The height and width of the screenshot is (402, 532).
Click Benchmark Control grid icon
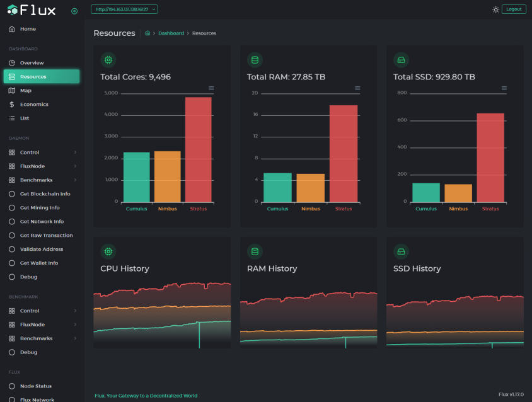point(12,311)
